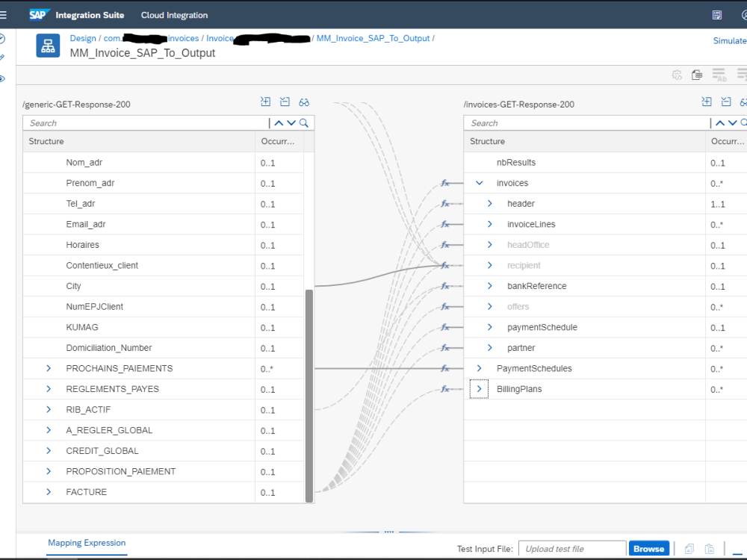Click the magnifier icon in the source search bar
Viewport: 747px width, 560px height.
point(303,122)
